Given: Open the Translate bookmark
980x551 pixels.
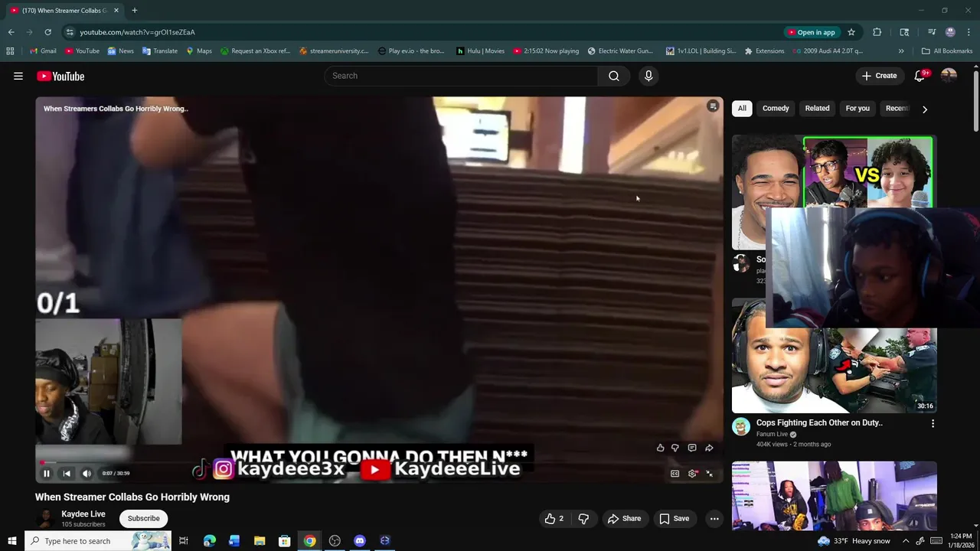Looking at the screenshot, I should (x=160, y=51).
